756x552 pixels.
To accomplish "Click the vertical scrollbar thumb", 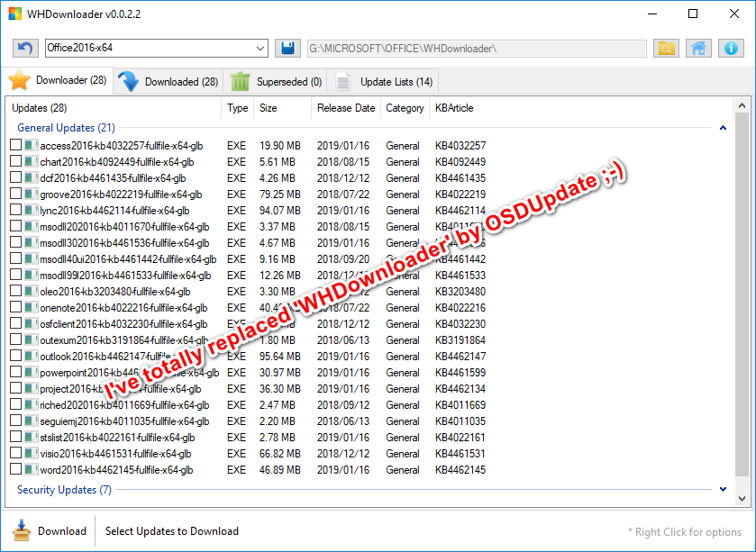I will click(742, 294).
